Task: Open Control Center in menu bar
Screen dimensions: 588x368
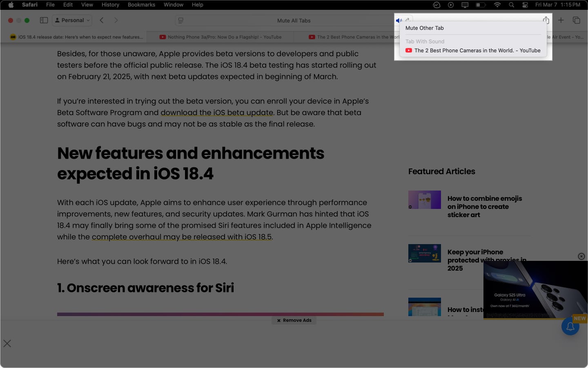Action: [525, 5]
